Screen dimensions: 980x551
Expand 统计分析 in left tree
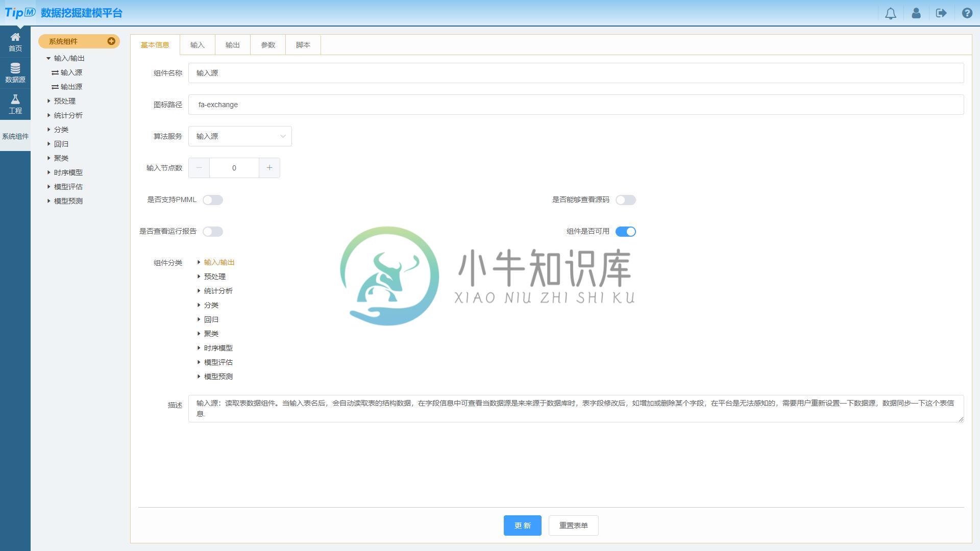pyautogui.click(x=49, y=115)
